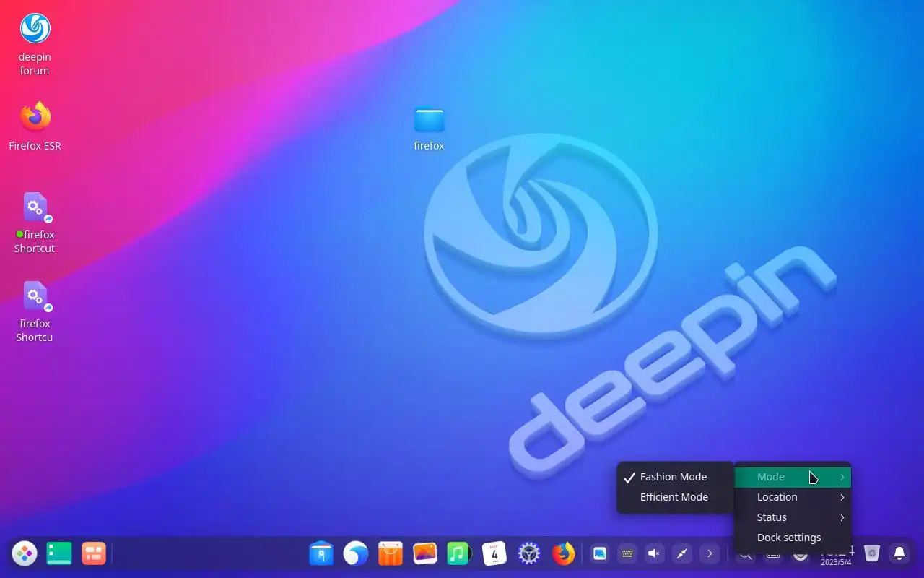Expand the Status submenu
The image size is (924, 578).
793,517
